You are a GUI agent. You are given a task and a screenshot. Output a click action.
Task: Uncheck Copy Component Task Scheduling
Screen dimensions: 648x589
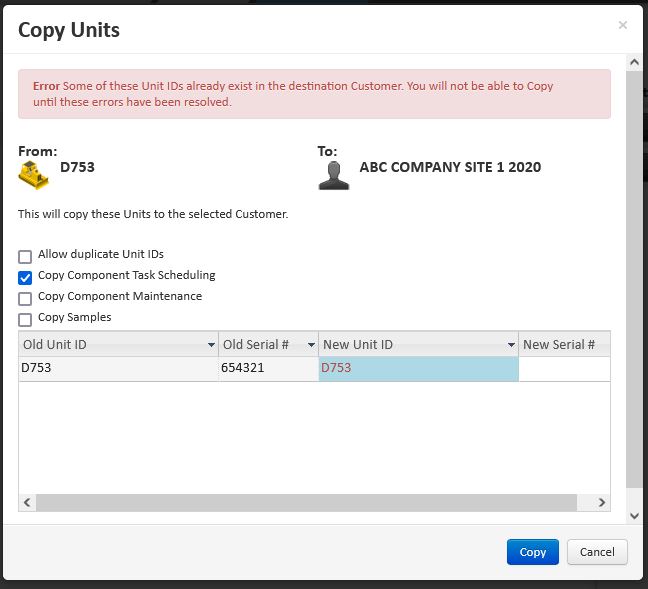pos(25,277)
